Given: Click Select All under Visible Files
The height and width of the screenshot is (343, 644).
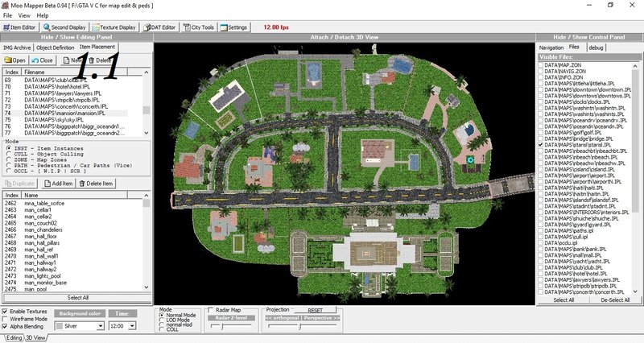Looking at the screenshot, I should pos(563,300).
